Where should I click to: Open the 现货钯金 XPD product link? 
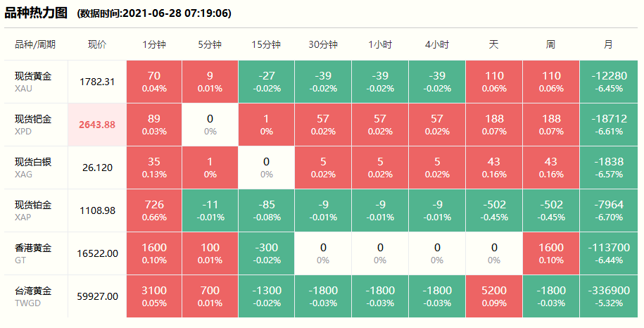(33, 125)
